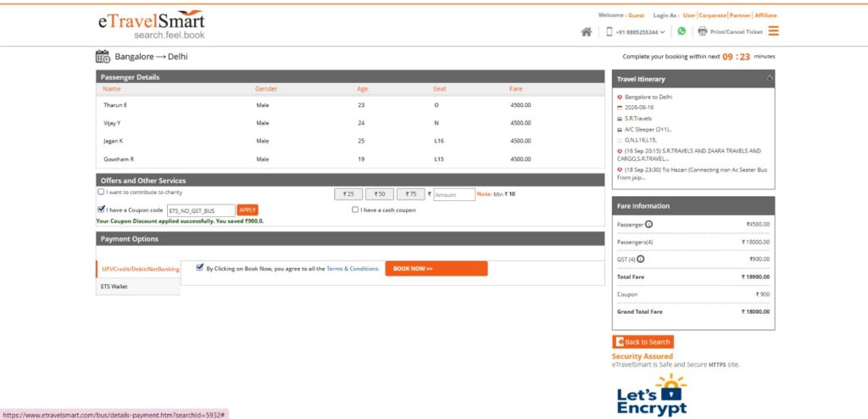The height and width of the screenshot is (419, 868).
Task: Uncheck the I have a Coupon code box
Action: pyautogui.click(x=101, y=209)
